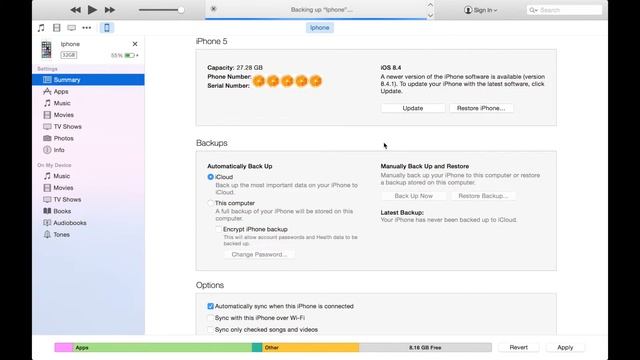
Task: Open the Music library icon
Action: tap(41, 28)
